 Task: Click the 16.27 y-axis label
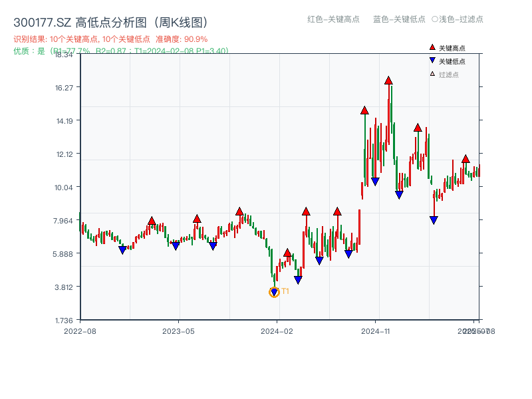pyautogui.click(x=64, y=88)
